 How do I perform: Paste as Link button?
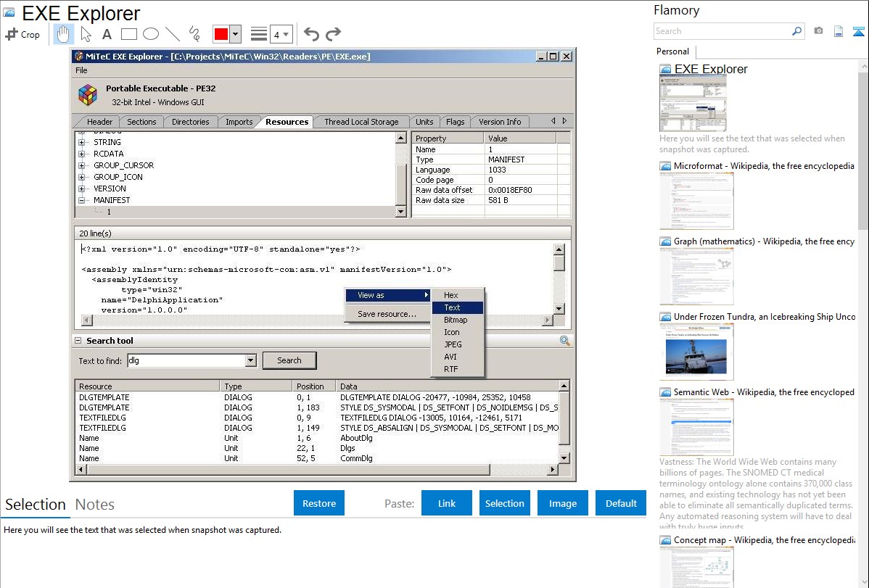(x=447, y=503)
